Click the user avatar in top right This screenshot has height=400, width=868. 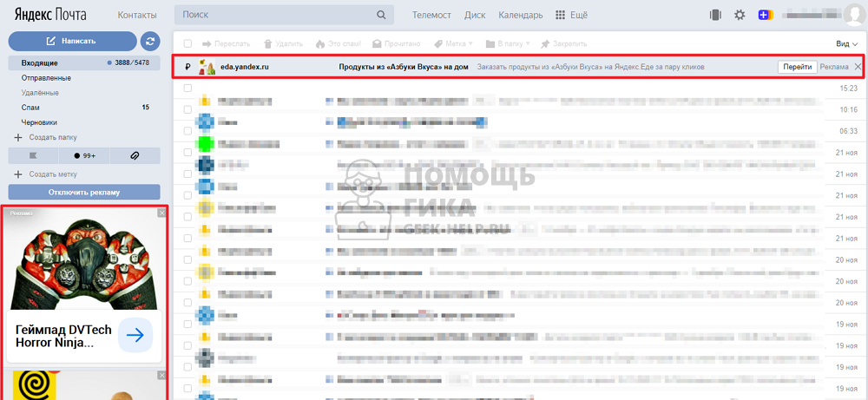[853, 15]
